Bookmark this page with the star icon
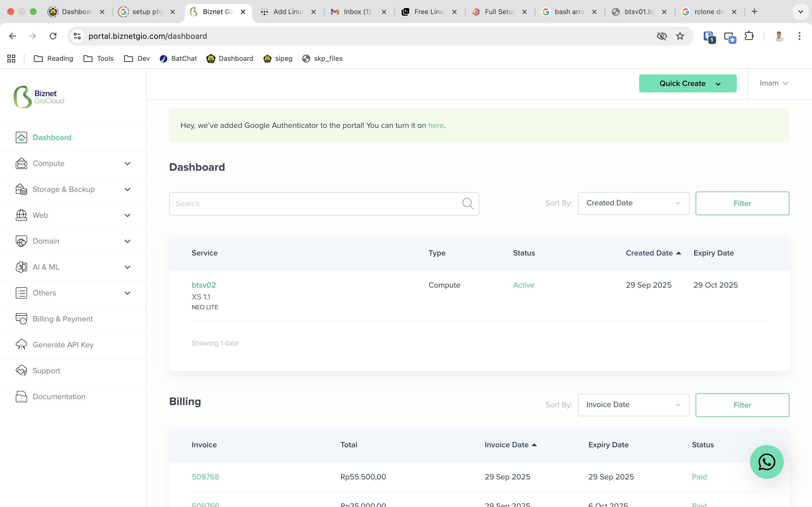Viewport: 812px width, 507px height. click(x=680, y=36)
